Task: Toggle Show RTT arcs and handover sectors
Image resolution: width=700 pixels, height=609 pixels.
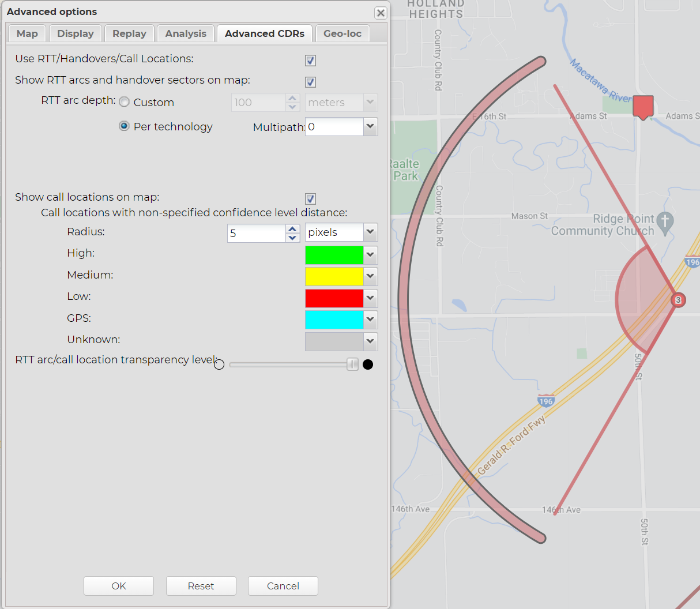Action: (310, 82)
